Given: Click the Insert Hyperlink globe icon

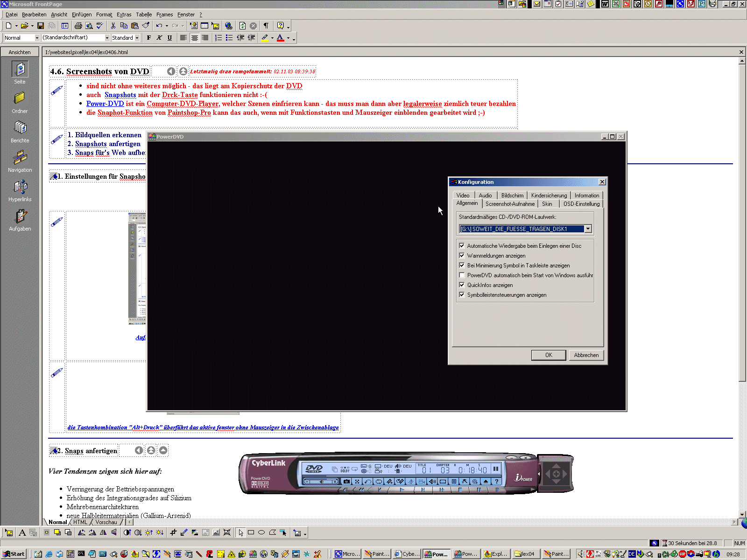Looking at the screenshot, I should [x=228, y=26].
